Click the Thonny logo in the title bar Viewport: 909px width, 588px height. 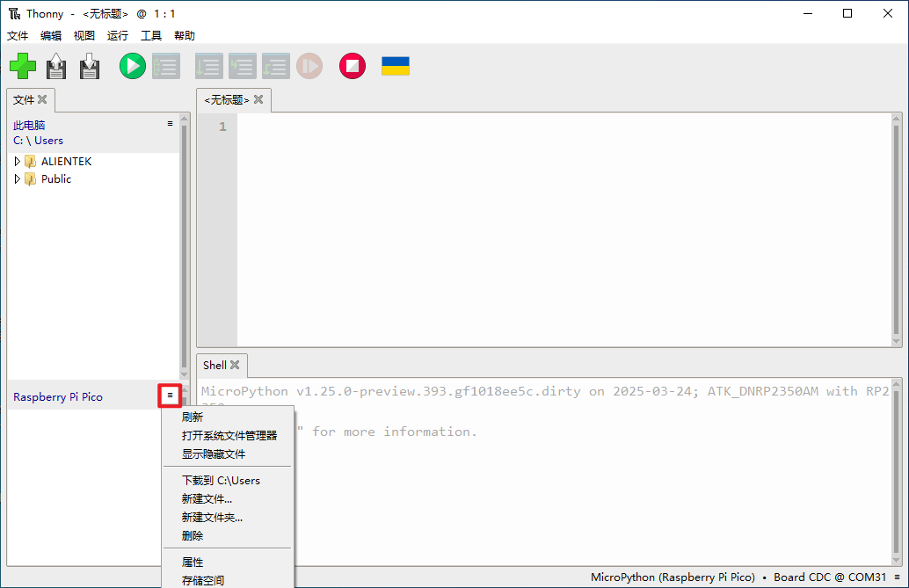pyautogui.click(x=14, y=13)
